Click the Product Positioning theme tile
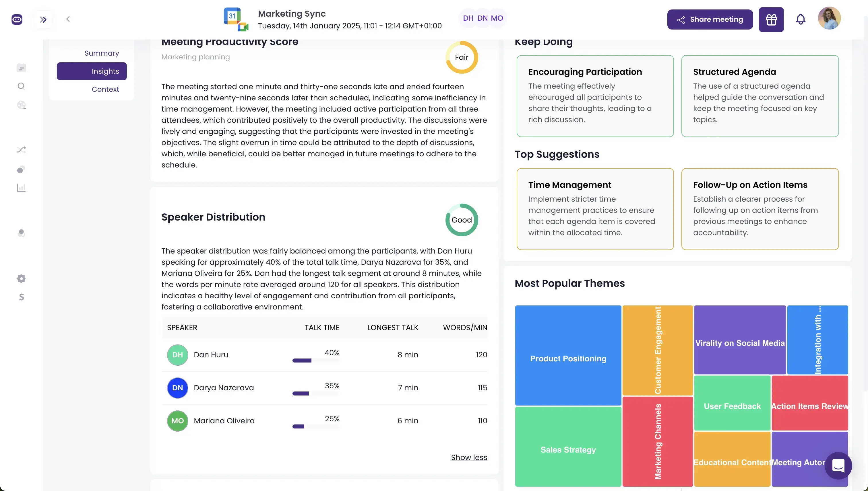Viewport: 868px width, 491px height. (x=568, y=358)
